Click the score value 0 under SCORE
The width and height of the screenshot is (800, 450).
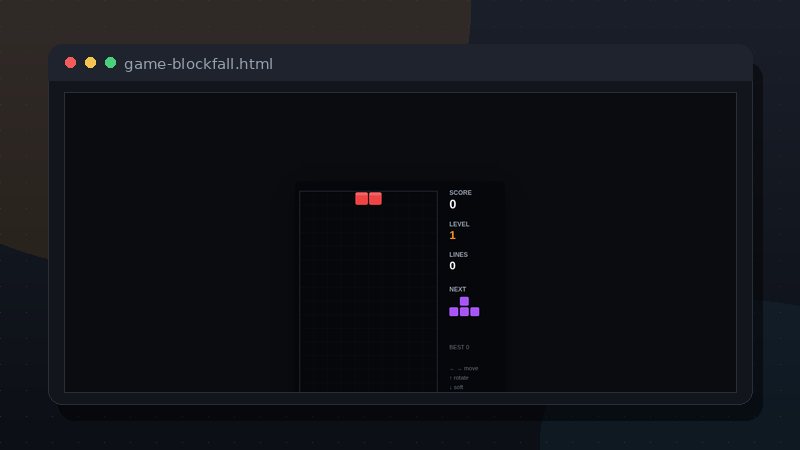point(453,205)
